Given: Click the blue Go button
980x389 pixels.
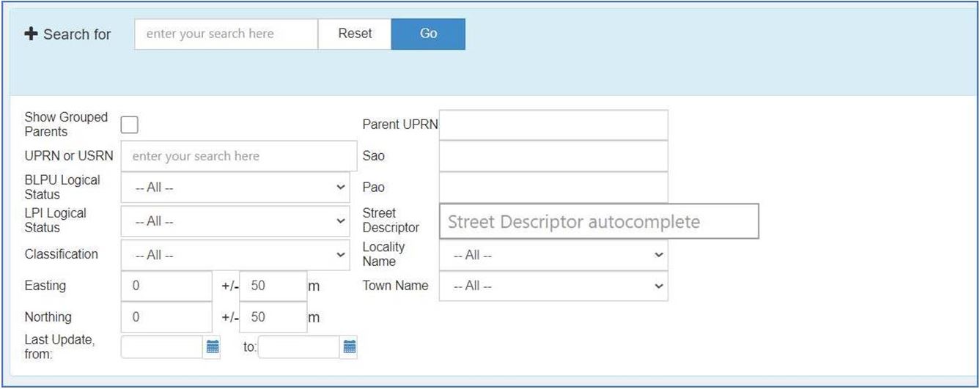Looking at the screenshot, I should 428,34.
